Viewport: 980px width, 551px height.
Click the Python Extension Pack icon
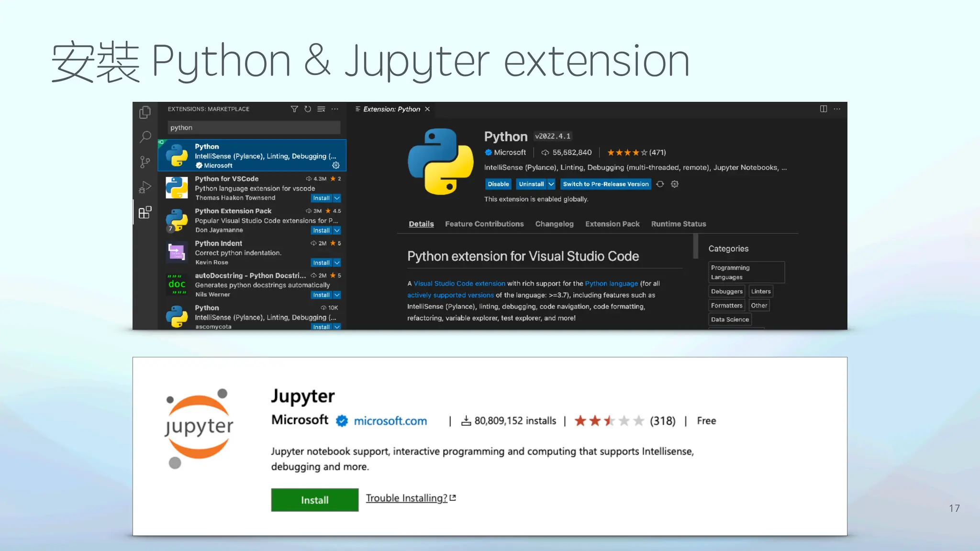[177, 220]
